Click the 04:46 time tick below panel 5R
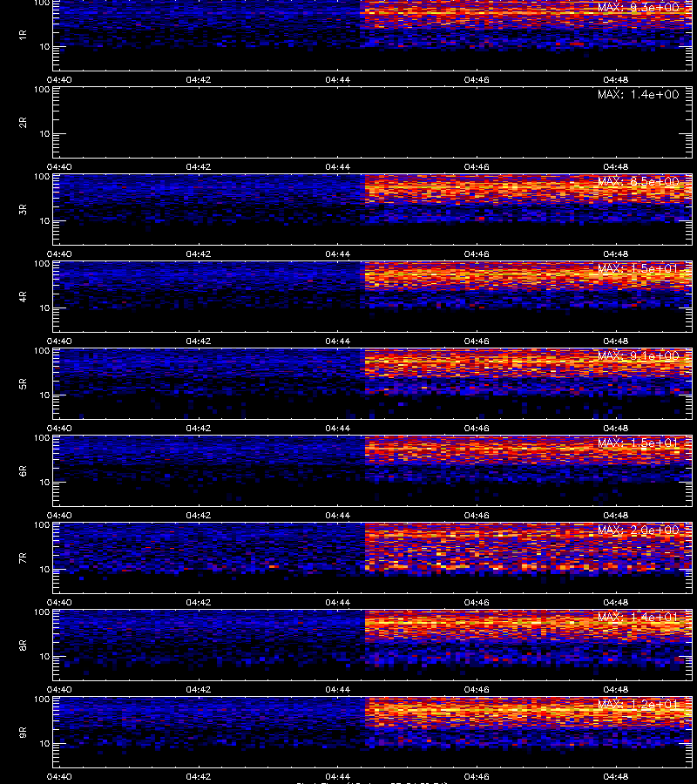This screenshot has width=697, height=784. (x=477, y=429)
